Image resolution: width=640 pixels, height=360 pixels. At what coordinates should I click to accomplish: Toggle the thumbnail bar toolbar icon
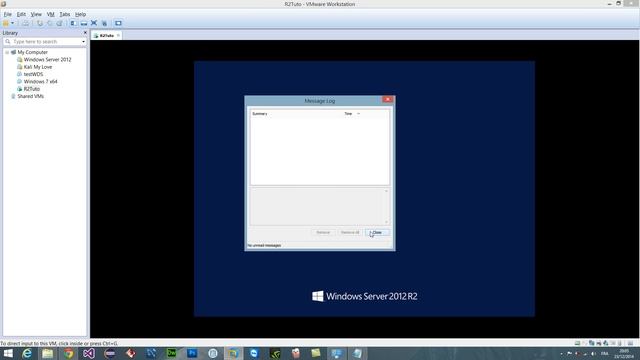click(x=84, y=23)
